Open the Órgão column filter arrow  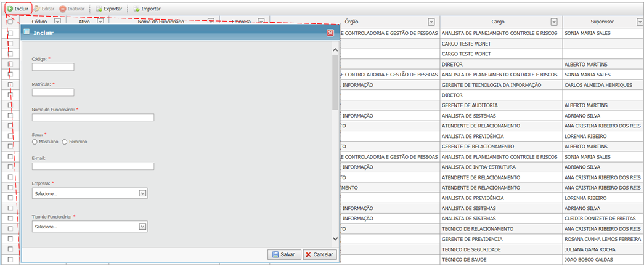[x=431, y=22]
